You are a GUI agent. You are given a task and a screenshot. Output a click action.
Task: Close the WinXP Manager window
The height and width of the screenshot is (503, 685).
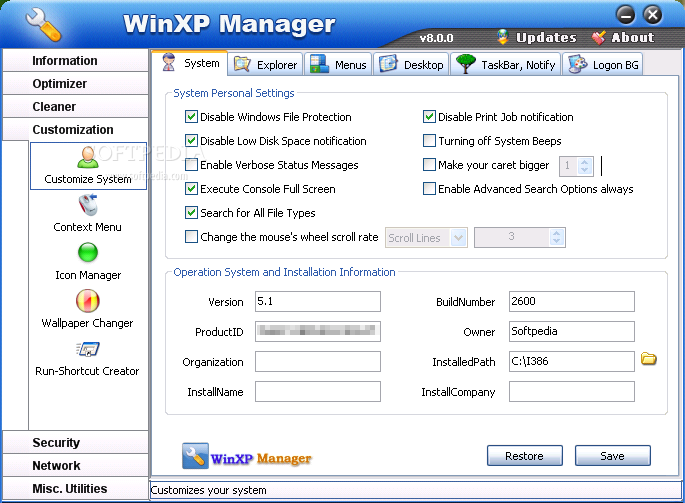pyautogui.click(x=653, y=15)
